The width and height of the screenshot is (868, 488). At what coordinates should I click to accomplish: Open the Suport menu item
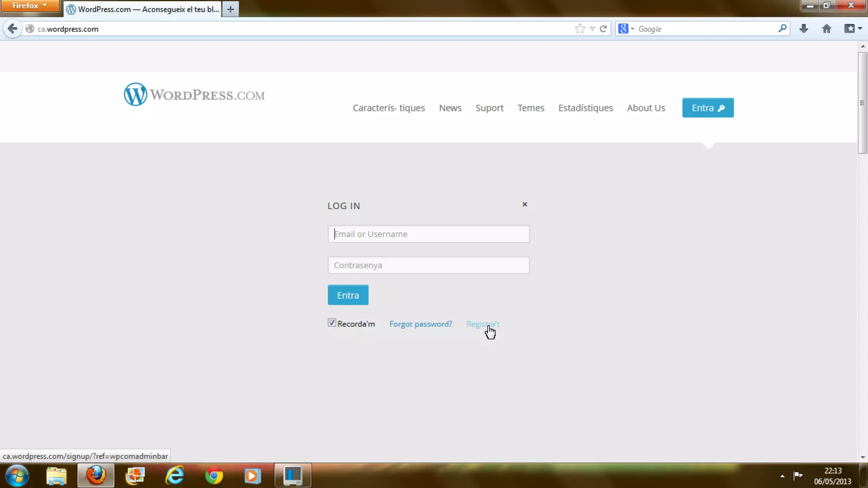coord(489,108)
